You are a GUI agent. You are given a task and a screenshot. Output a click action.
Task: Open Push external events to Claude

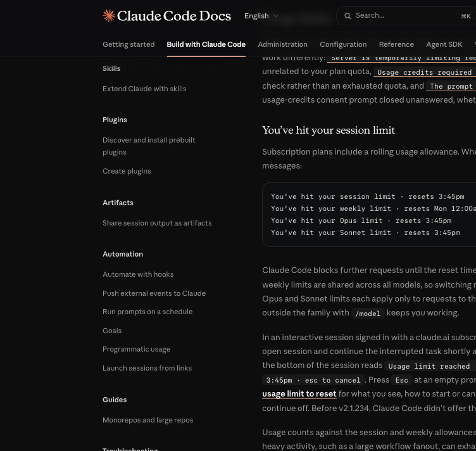tap(154, 293)
